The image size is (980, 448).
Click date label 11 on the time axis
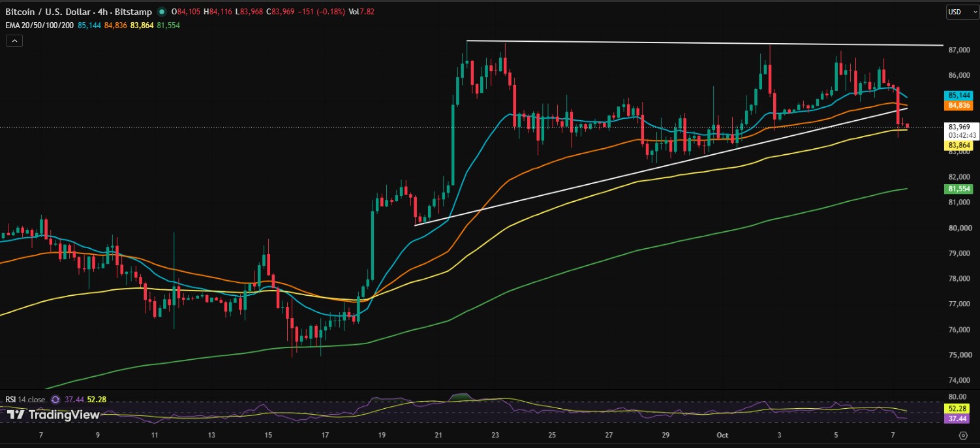pyautogui.click(x=155, y=434)
